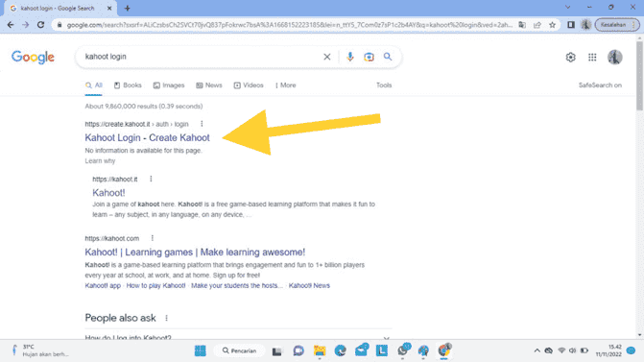644x362 pixels.
Task: Open Task View on the taskbar
Action: pyautogui.click(x=276, y=350)
